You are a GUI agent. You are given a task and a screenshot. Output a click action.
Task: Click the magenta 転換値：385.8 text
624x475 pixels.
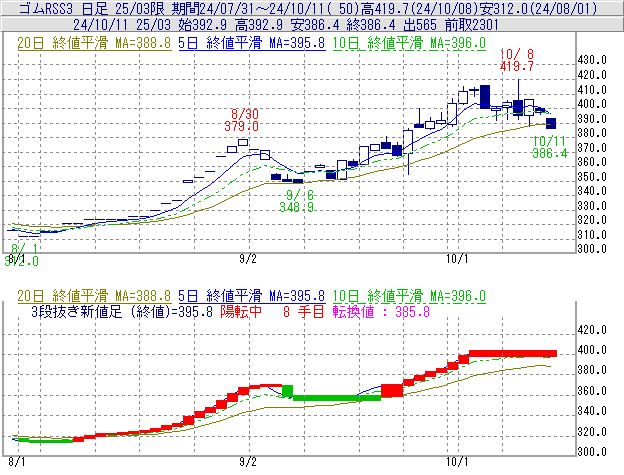[381, 311]
